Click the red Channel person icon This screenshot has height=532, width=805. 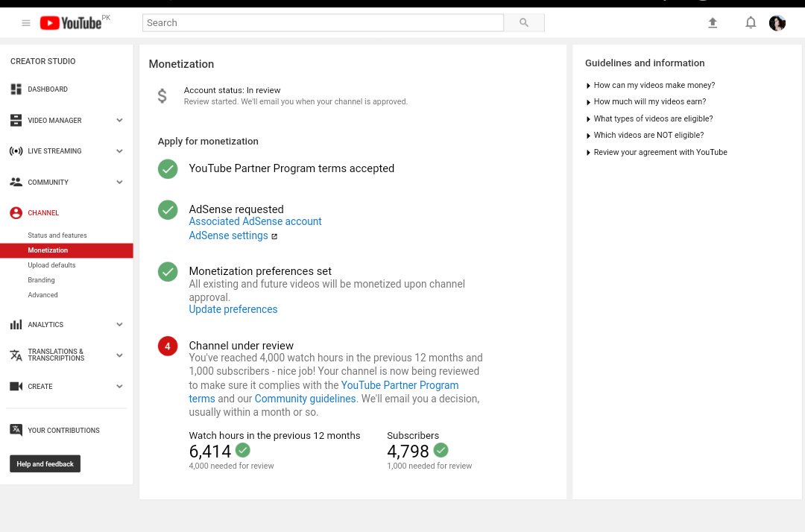click(x=16, y=213)
